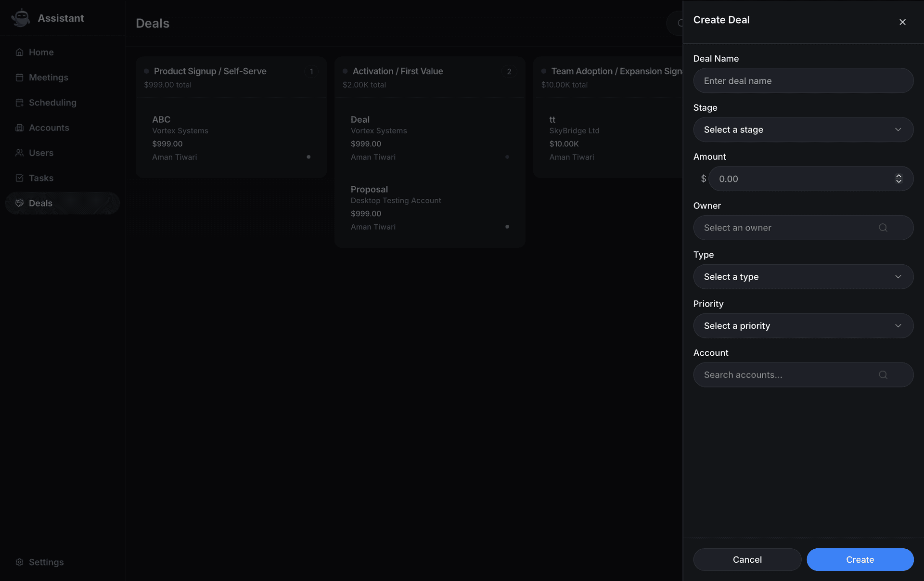The image size is (924, 581).
Task: Click the accounts search magnifier icon
Action: 883,375
